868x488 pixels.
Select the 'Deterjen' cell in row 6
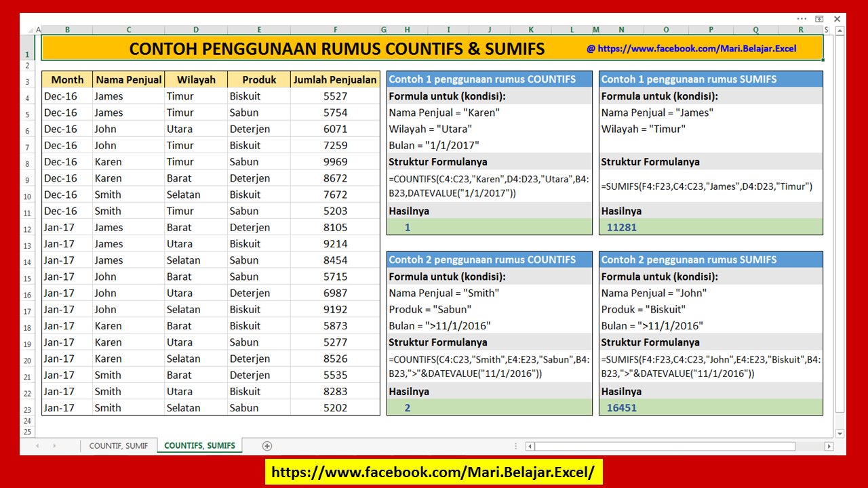pos(259,129)
